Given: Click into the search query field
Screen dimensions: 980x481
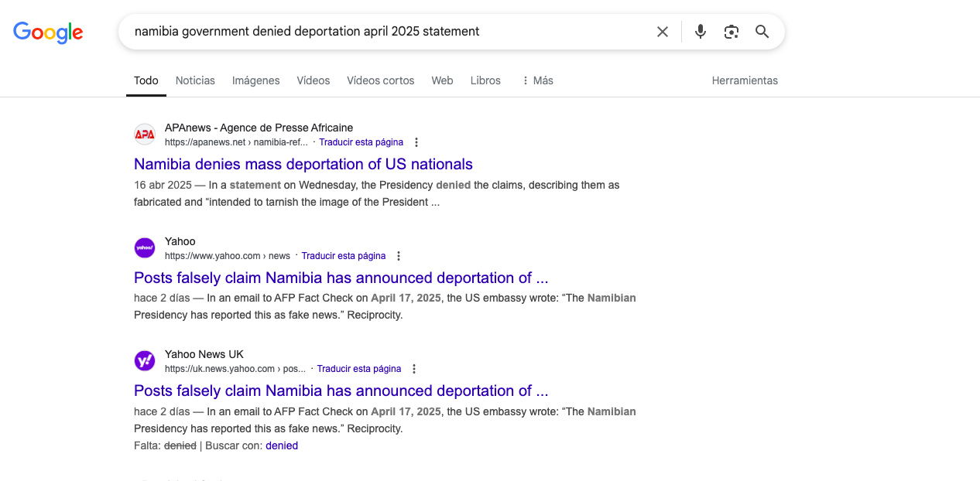Looking at the screenshot, I should (387, 32).
